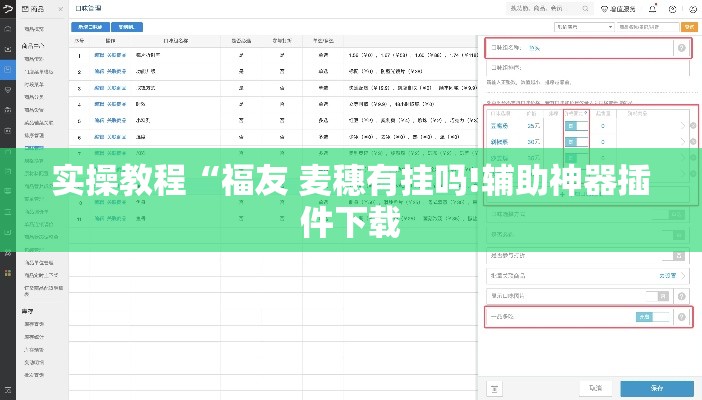Click the bottom-most icon of the dark sidebar

click(8, 390)
